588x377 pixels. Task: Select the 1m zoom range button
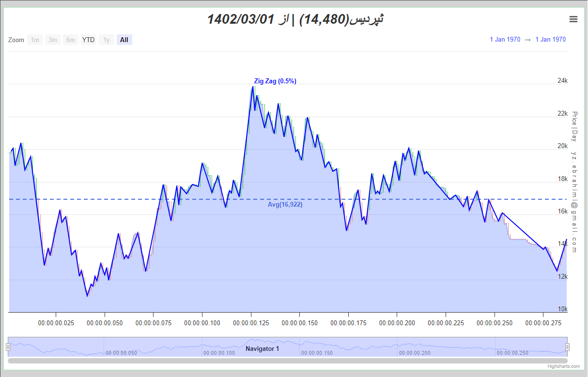pyautogui.click(x=35, y=40)
